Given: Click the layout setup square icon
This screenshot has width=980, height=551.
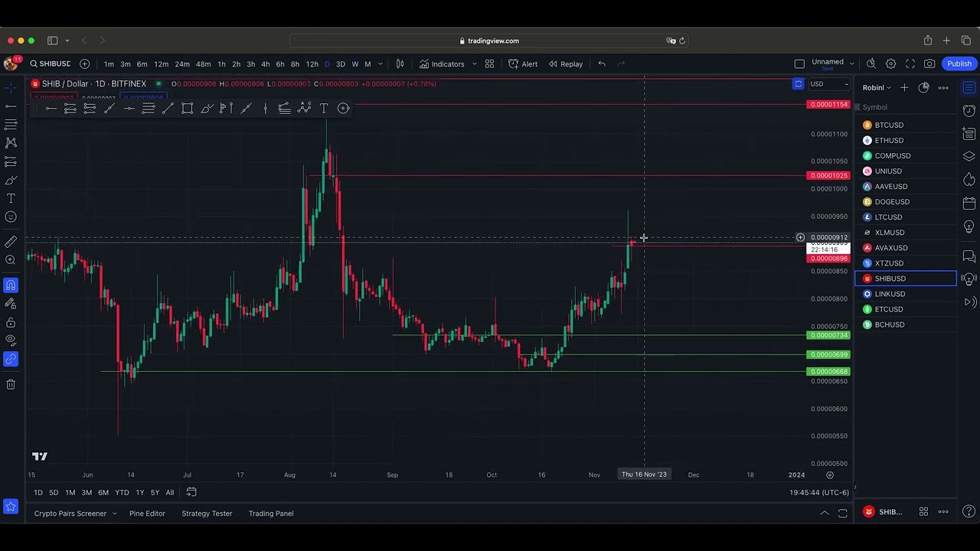Looking at the screenshot, I should click(x=799, y=64).
